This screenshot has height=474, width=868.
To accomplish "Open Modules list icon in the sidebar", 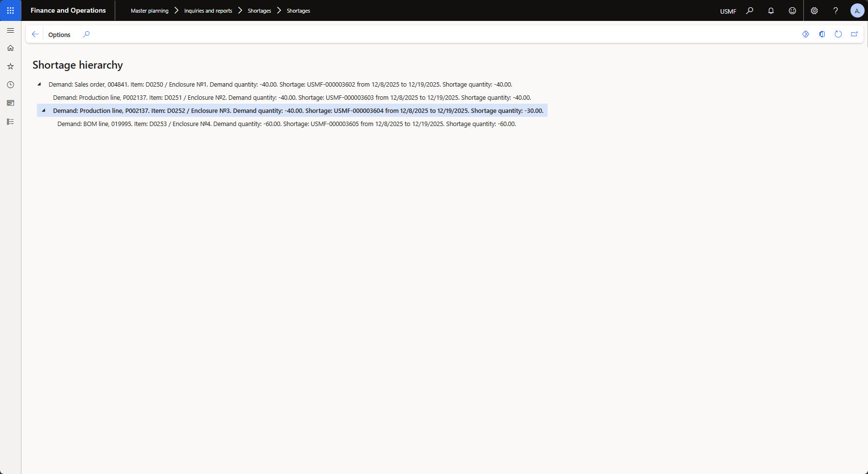I will (x=10, y=122).
